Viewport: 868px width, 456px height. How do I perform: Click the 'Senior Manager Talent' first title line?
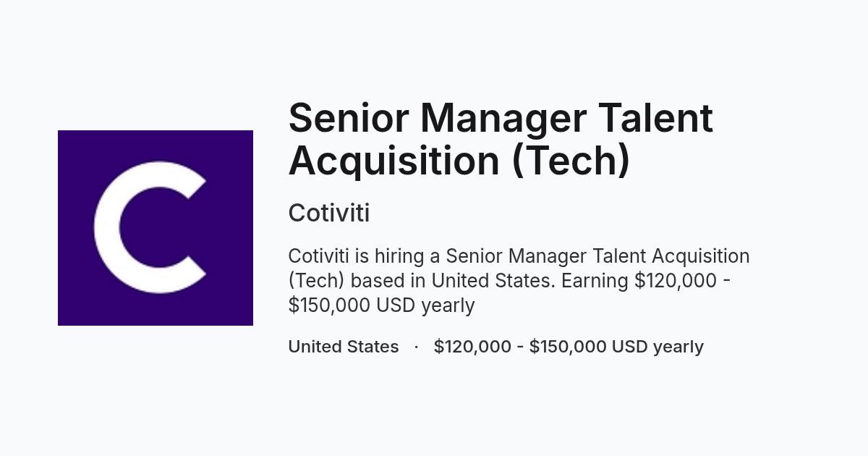tap(501, 118)
